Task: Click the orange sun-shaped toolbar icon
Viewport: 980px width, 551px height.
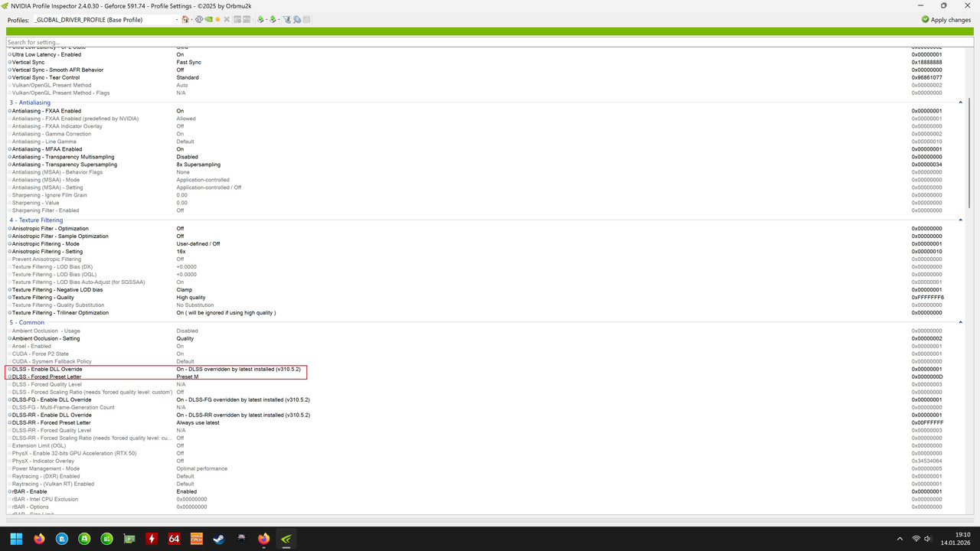Action: pyautogui.click(x=217, y=19)
